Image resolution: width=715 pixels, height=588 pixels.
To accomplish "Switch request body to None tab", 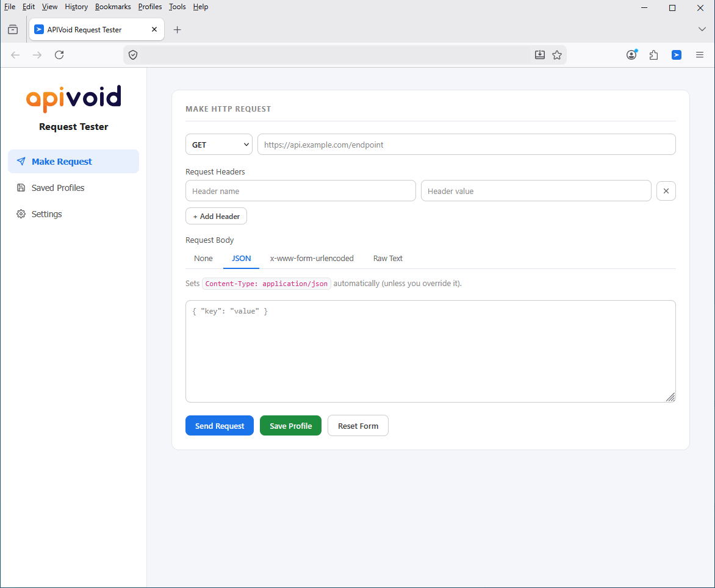I will [203, 259].
